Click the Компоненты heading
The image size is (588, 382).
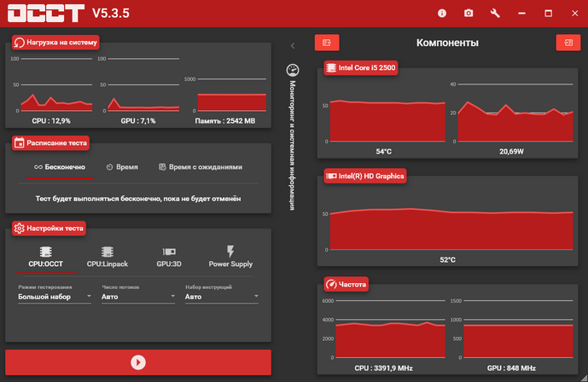(447, 43)
